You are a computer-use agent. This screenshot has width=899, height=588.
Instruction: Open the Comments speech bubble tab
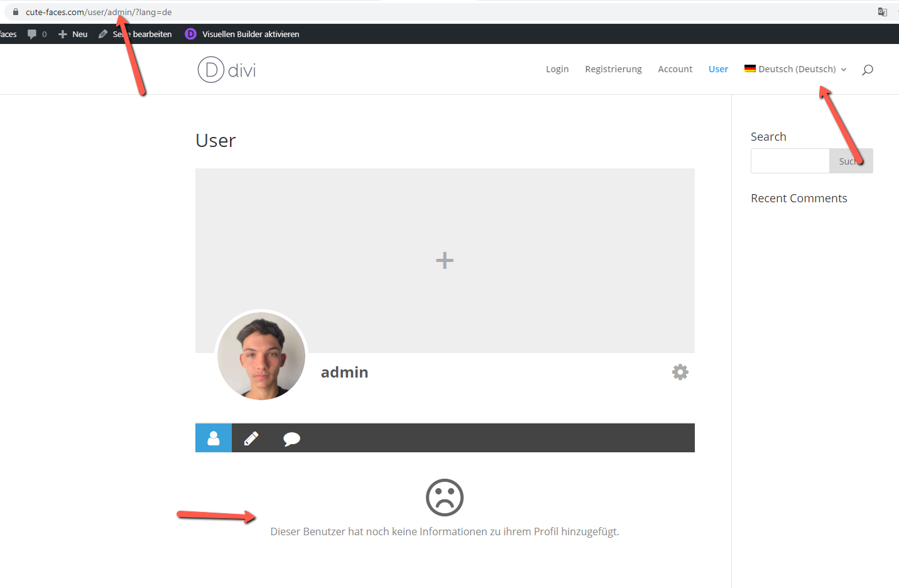[291, 438]
